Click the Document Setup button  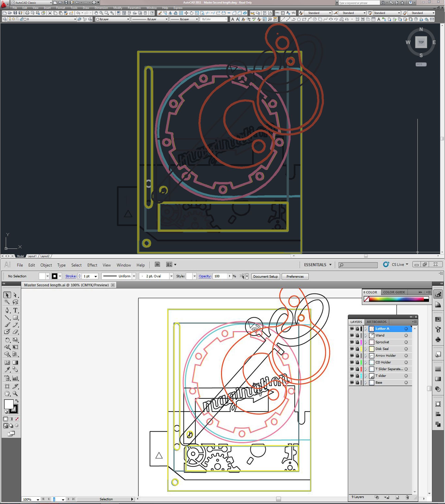coord(265,276)
